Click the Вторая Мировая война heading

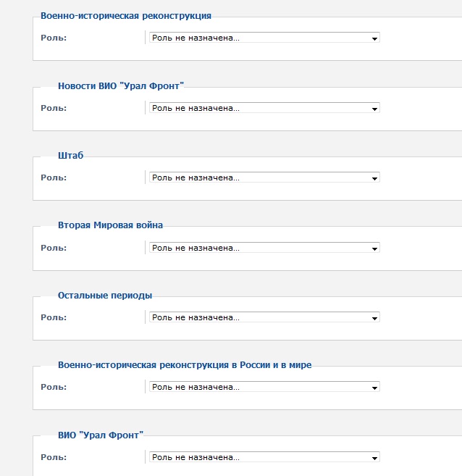[110, 225]
